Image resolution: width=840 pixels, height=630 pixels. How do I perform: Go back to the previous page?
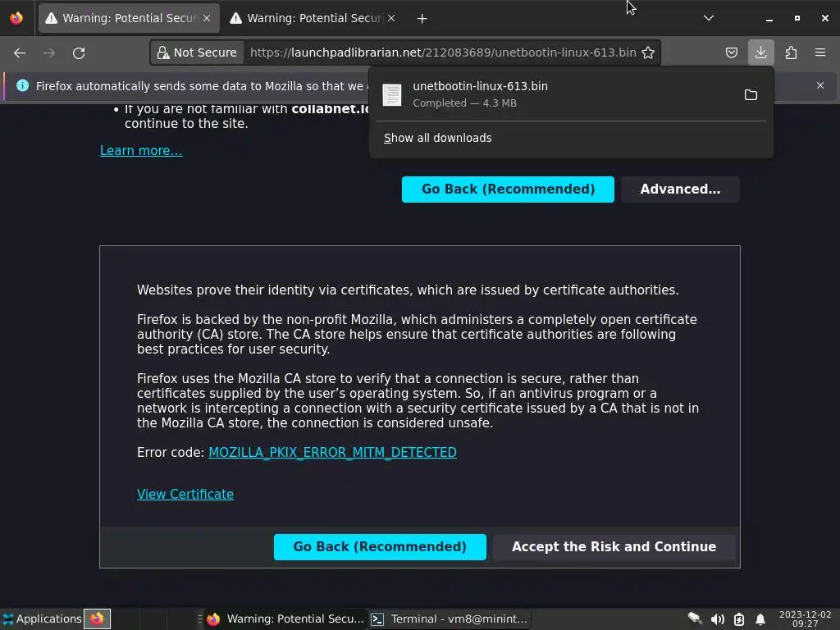pyautogui.click(x=20, y=52)
